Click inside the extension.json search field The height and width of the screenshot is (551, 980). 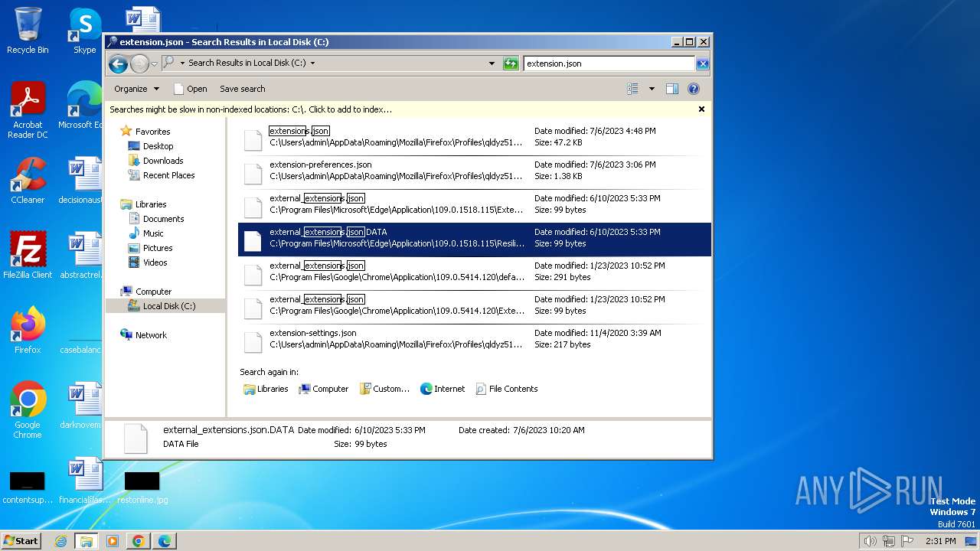coord(609,64)
